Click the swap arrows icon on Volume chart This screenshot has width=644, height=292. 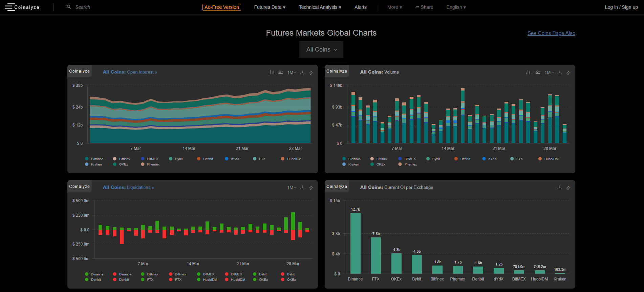click(x=568, y=73)
